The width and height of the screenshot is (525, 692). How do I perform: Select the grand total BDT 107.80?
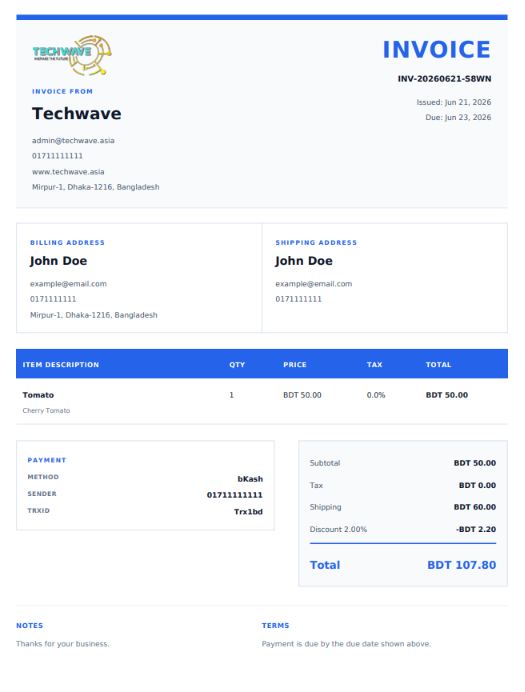461,565
